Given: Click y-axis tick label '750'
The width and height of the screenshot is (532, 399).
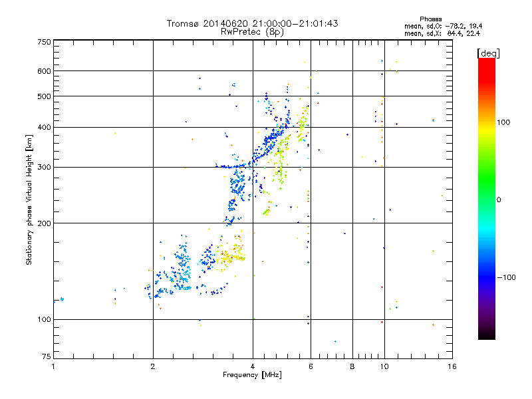Looking at the screenshot, I should [44, 42].
